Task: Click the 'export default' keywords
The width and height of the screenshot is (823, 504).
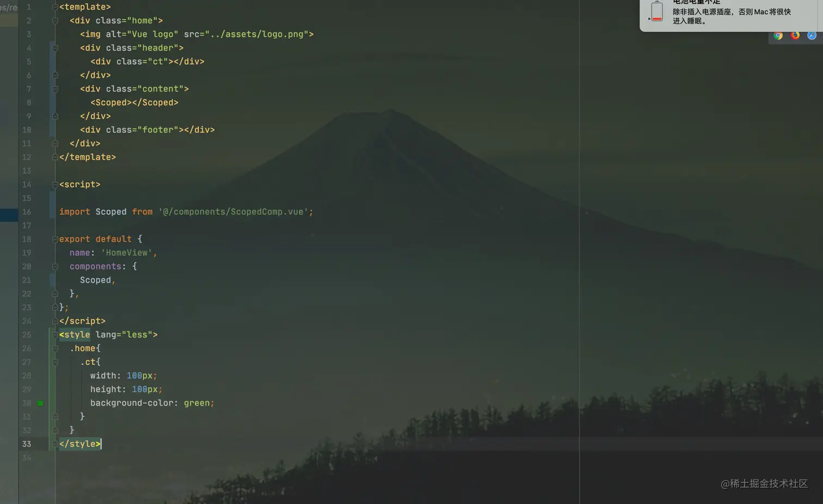Action: (x=95, y=239)
